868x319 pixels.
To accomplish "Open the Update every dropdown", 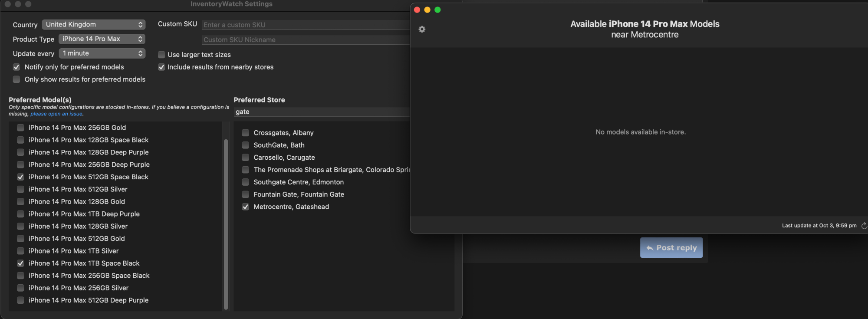I will (x=102, y=53).
